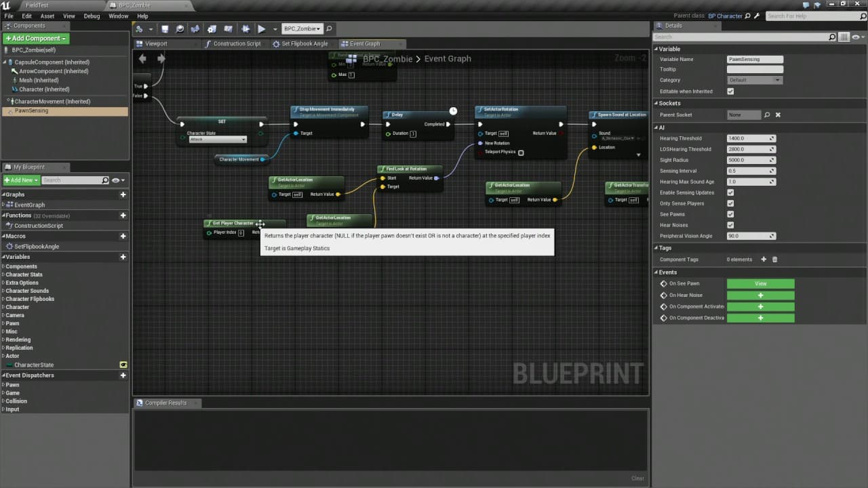This screenshot has height=488, width=868.
Task: Open the Play options dropdown arrow
Action: 275,29
